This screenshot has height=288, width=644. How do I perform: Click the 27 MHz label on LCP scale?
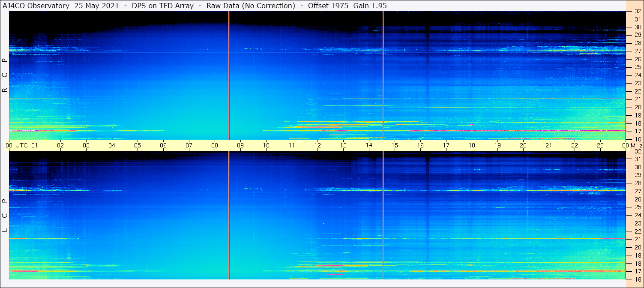tap(637, 191)
